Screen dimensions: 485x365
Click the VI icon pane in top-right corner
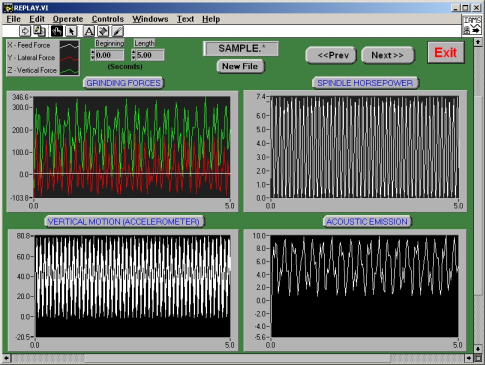(472, 25)
